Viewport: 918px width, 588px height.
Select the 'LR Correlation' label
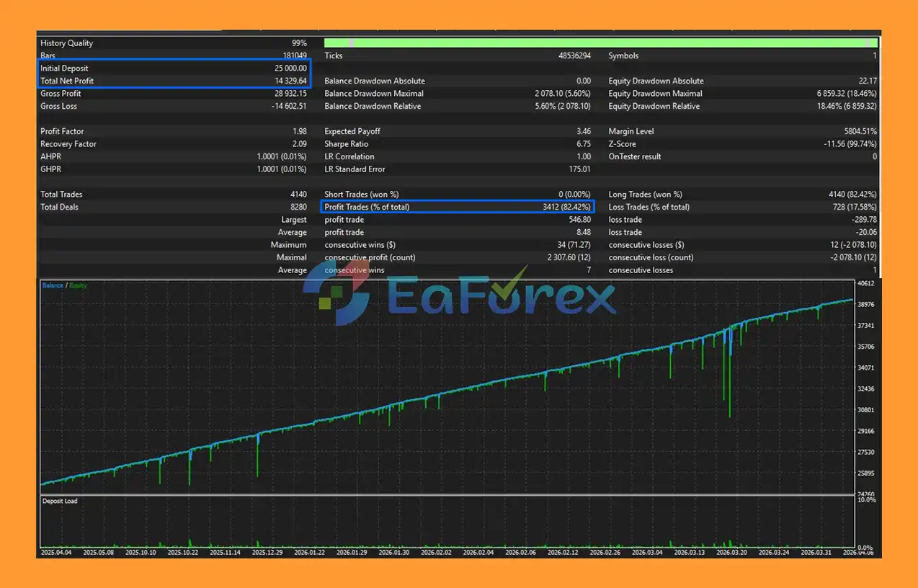pos(349,156)
